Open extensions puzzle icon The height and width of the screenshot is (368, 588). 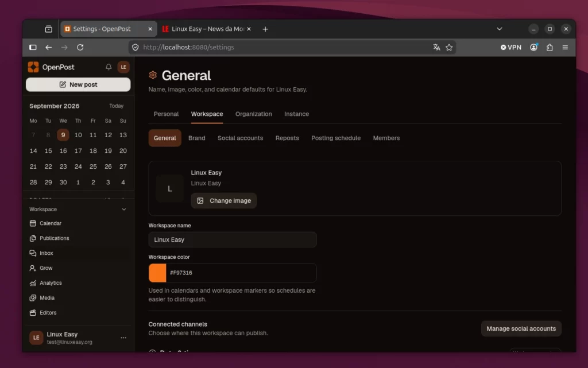point(550,47)
